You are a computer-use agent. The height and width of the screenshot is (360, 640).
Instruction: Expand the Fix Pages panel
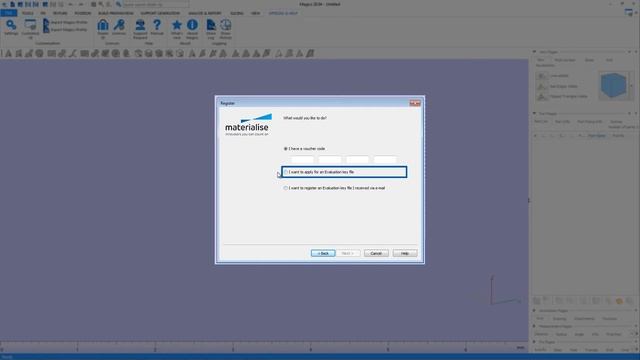point(534,342)
